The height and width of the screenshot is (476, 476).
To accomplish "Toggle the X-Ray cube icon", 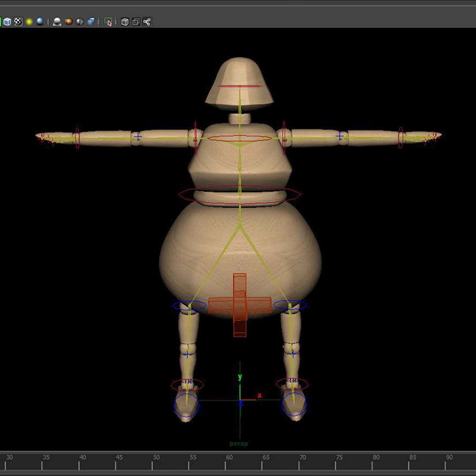I will click(x=125, y=22).
